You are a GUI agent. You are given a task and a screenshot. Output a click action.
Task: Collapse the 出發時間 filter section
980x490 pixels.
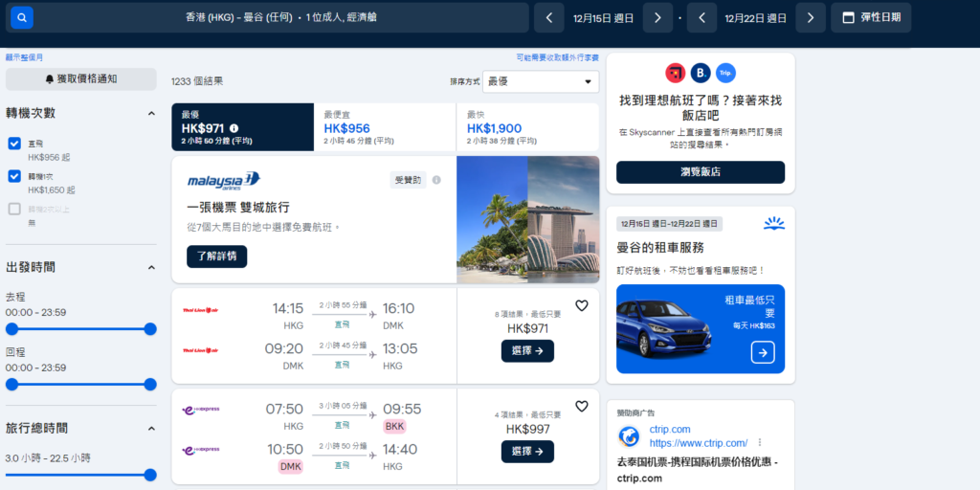tap(150, 267)
